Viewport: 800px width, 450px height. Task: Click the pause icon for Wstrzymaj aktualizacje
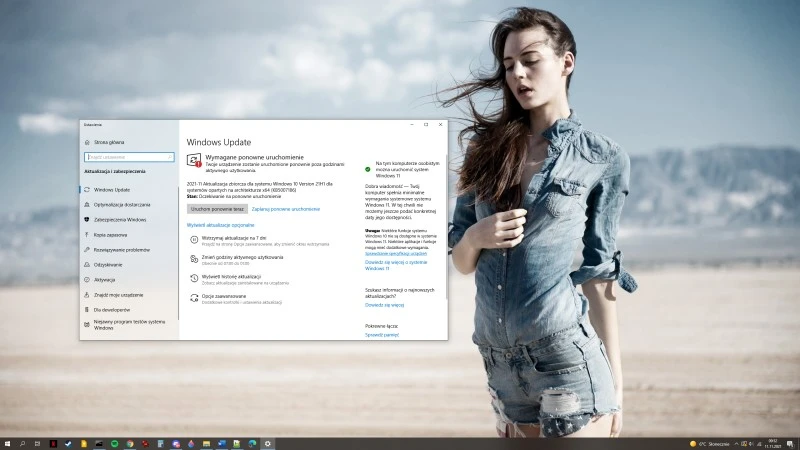(x=194, y=239)
